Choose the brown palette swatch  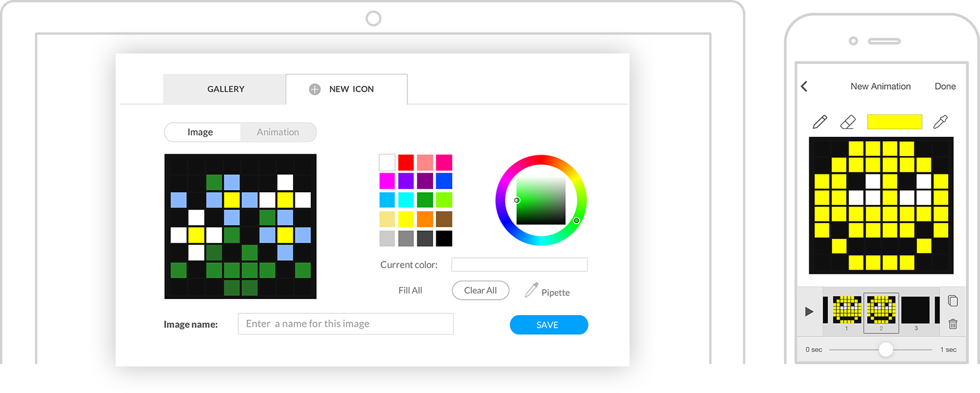click(444, 219)
